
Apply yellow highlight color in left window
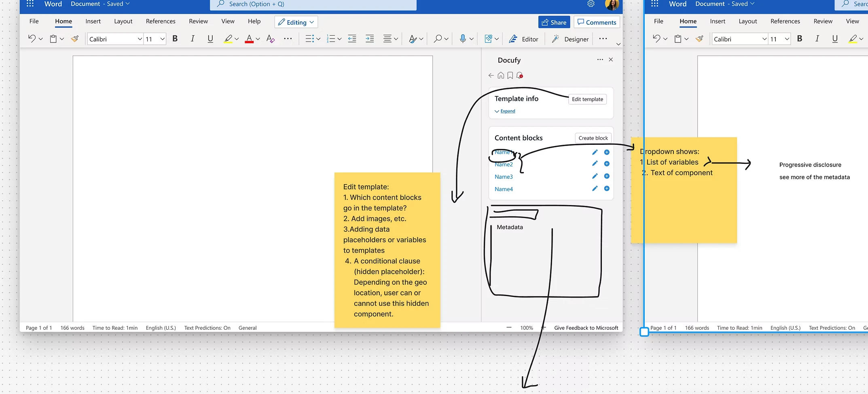[228, 39]
